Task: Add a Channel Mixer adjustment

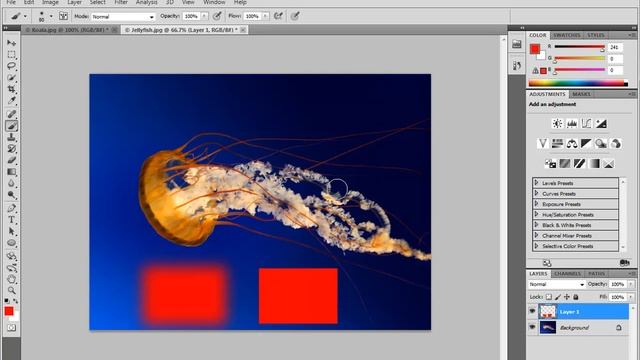Action: click(x=616, y=143)
